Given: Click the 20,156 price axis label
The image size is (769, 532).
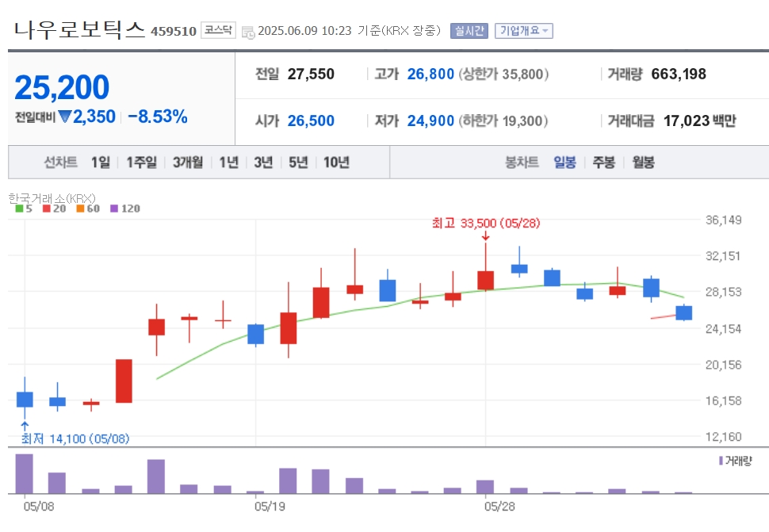Looking at the screenshot, I should pos(723,365).
